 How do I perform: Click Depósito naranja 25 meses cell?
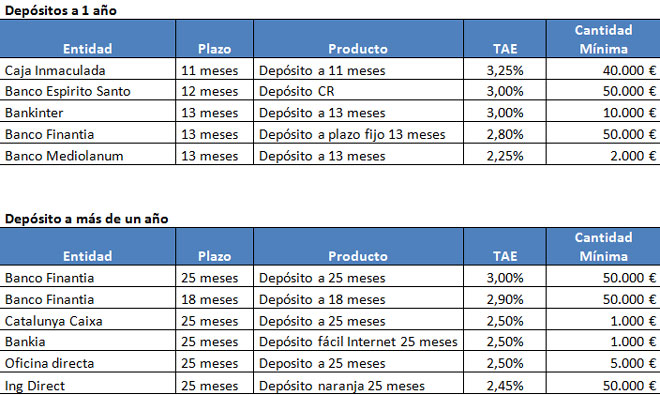tap(359, 384)
